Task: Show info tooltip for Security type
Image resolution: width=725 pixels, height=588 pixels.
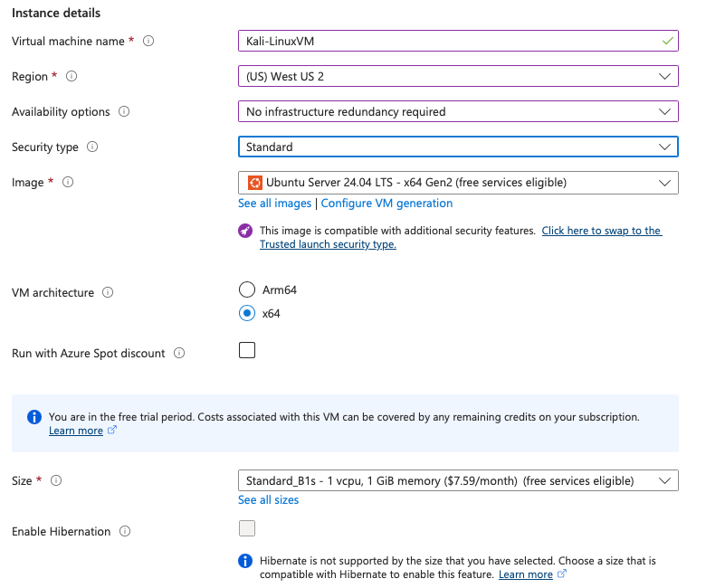Action: pos(92,147)
